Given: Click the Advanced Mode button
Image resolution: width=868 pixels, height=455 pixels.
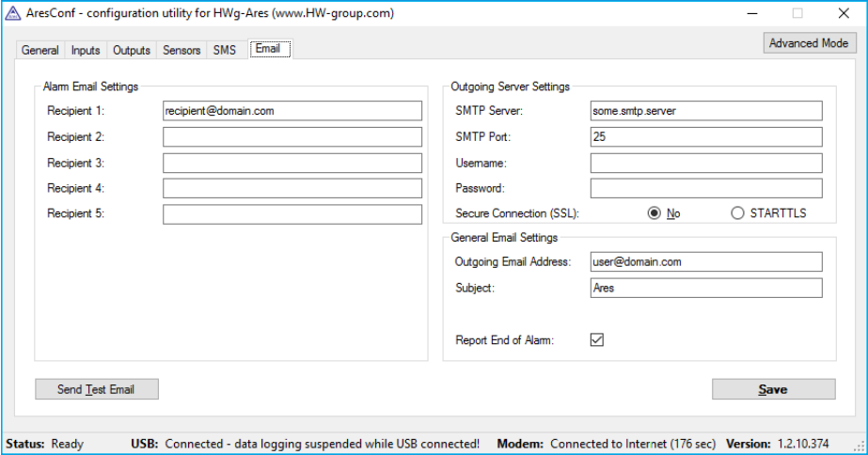Looking at the screenshot, I should tap(808, 43).
